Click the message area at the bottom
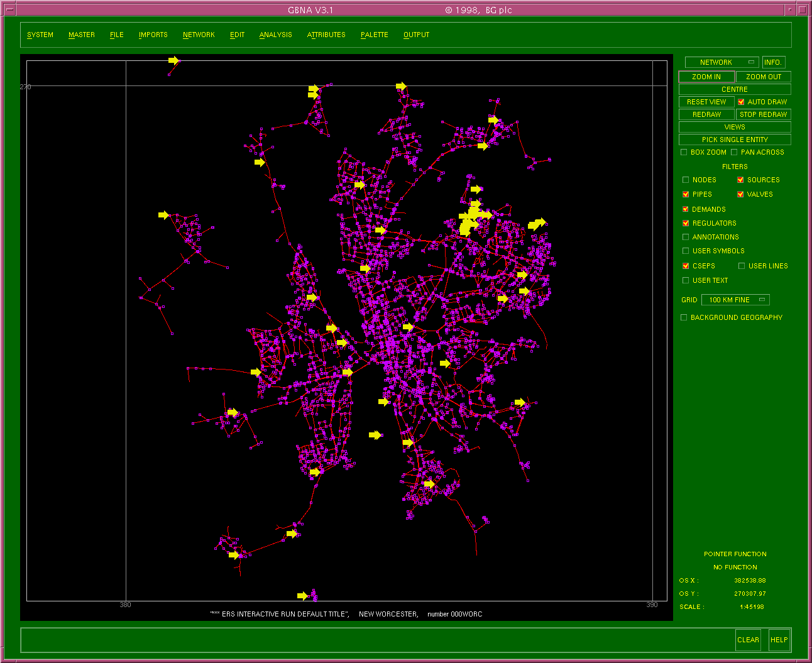The width and height of the screenshot is (812, 663). (x=377, y=640)
